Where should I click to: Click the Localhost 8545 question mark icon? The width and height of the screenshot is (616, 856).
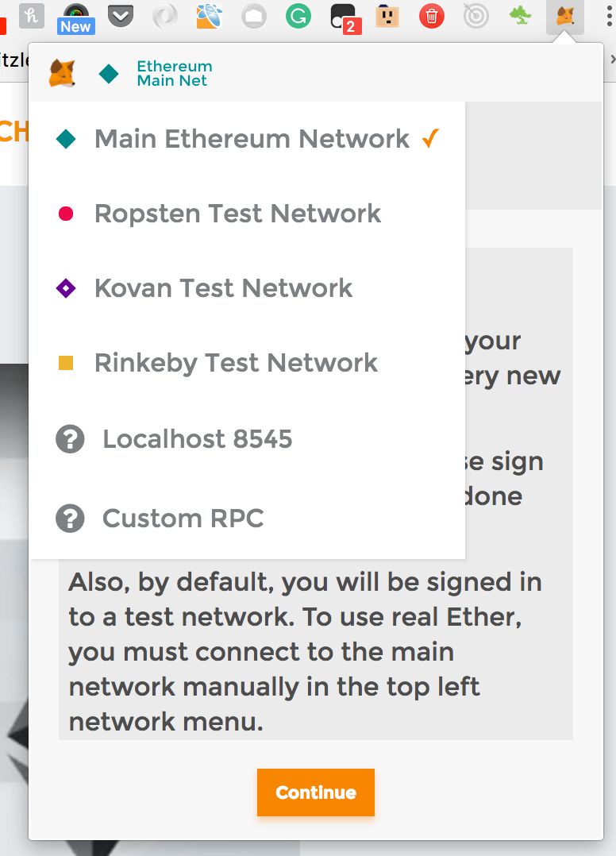pos(70,439)
